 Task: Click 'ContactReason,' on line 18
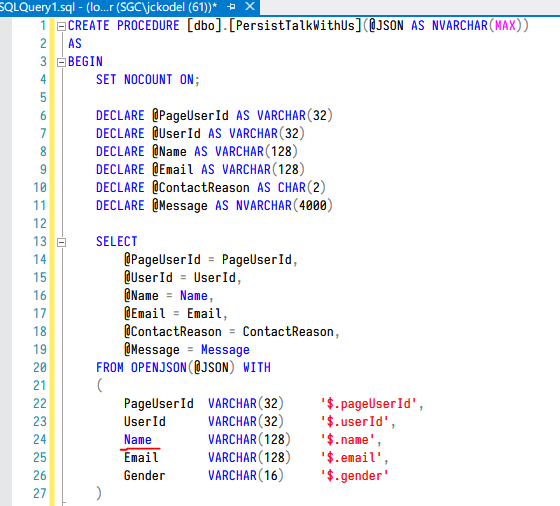(291, 332)
